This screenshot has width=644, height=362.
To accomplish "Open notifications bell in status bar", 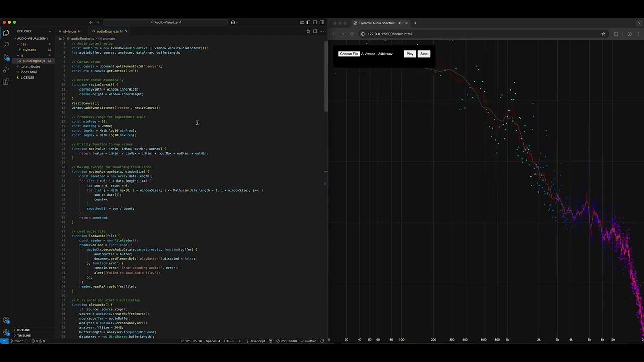I will [x=322, y=341].
